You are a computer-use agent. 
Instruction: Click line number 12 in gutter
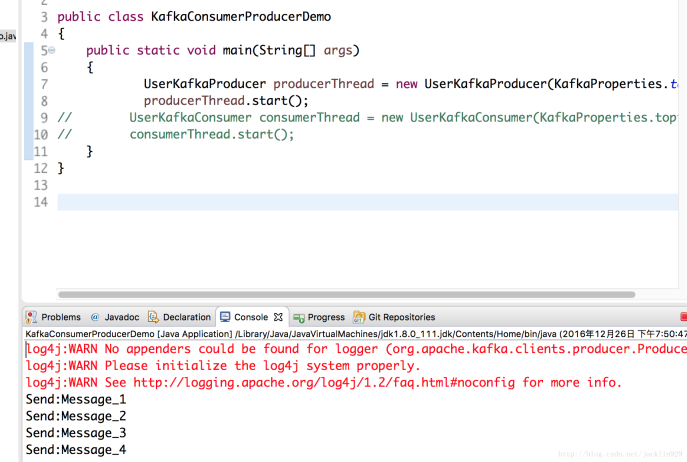tap(41, 168)
